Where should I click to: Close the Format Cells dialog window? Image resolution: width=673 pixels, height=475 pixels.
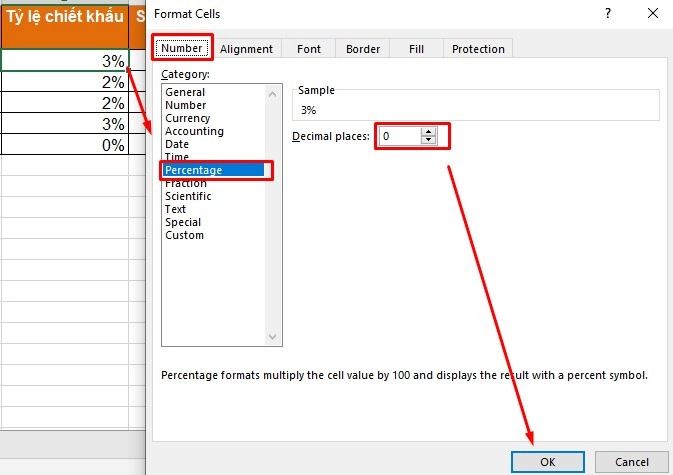coord(652,14)
